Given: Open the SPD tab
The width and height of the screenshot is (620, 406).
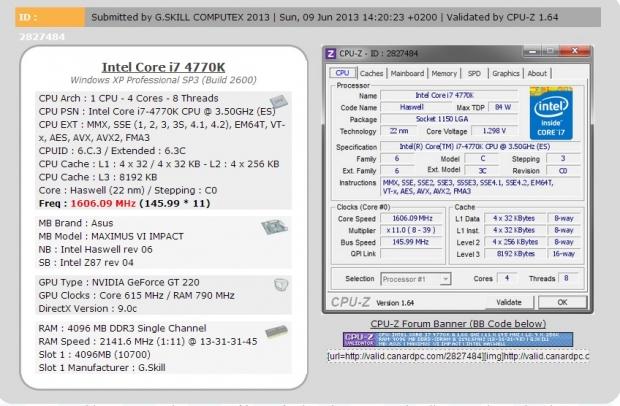Looking at the screenshot, I should pos(474,74).
